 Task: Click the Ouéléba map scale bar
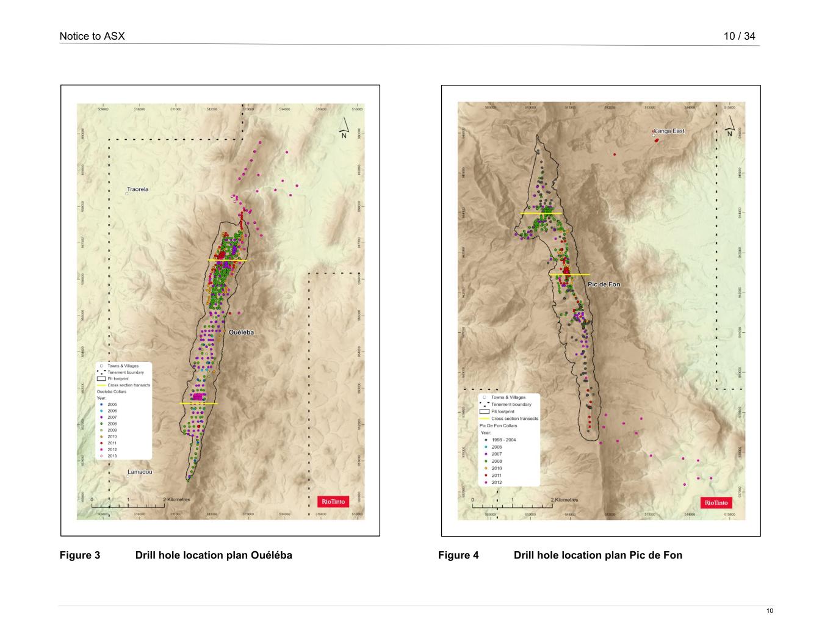[128, 505]
